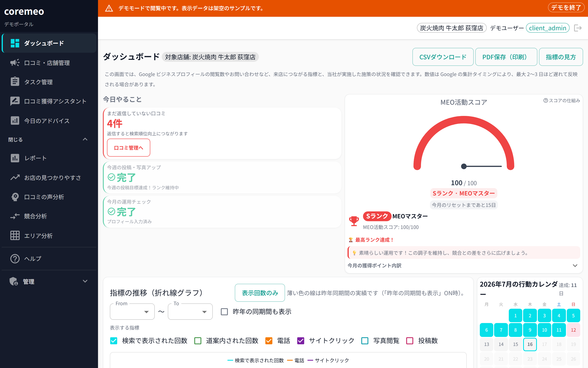
Task: Select day 16 in the calendar
Action: [530, 344]
